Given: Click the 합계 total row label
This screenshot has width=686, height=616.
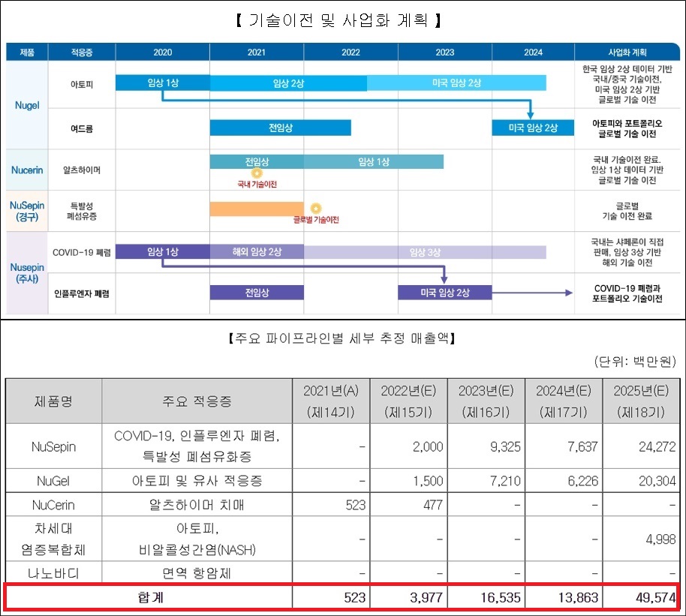Looking at the screenshot, I should (150, 597).
